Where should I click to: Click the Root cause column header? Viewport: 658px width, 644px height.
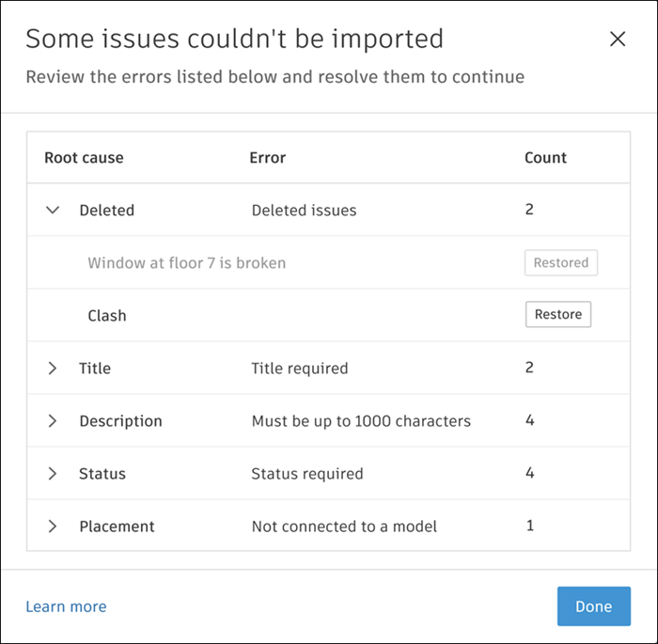[84, 158]
